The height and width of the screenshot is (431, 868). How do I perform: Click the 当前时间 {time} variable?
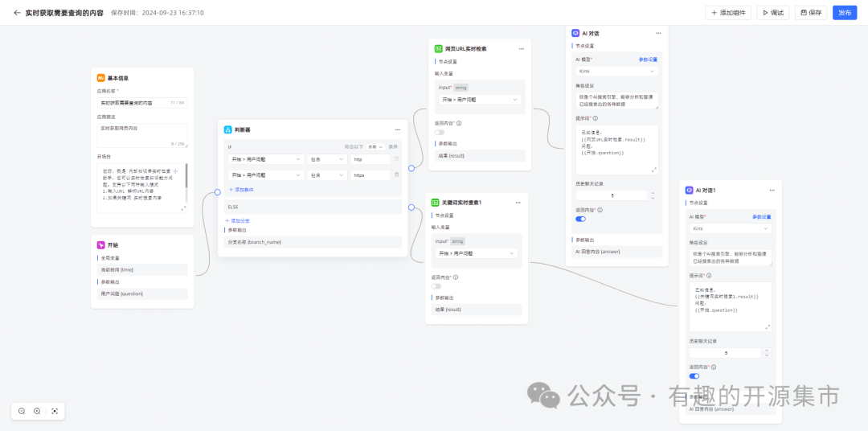click(x=142, y=270)
